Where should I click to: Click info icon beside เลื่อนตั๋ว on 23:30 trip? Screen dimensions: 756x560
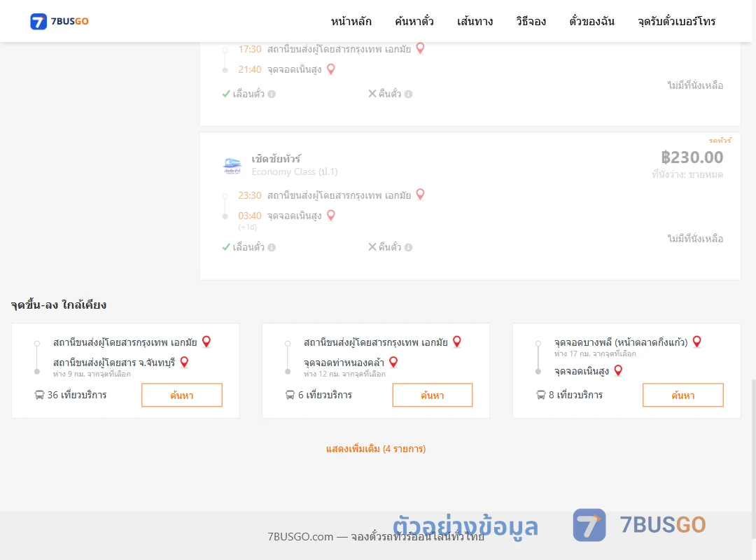click(x=272, y=247)
